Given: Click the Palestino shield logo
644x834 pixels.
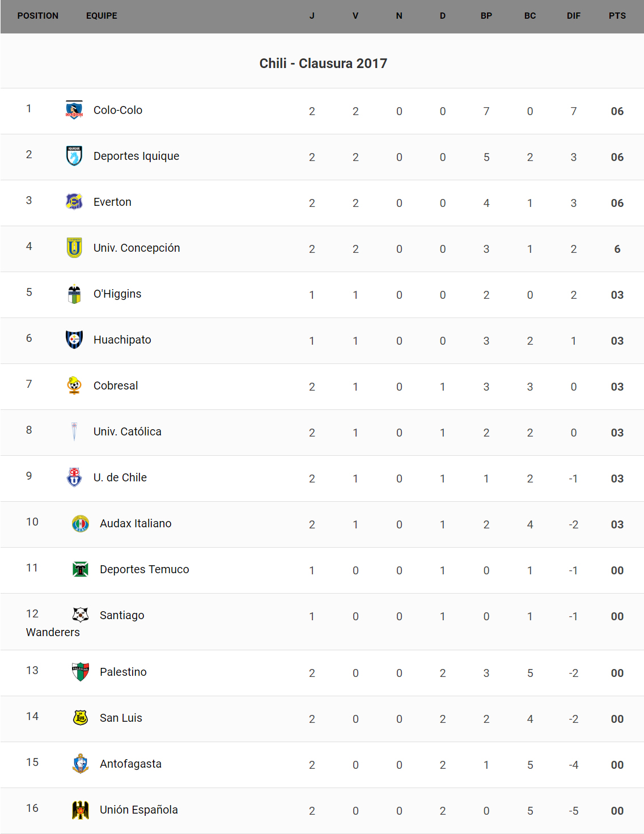Looking at the screenshot, I should tap(80, 672).
